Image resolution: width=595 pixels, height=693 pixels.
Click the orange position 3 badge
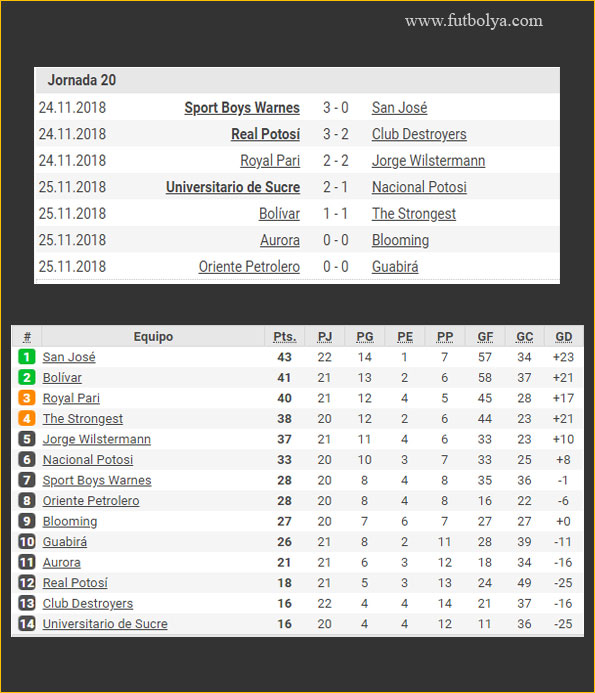point(27,398)
